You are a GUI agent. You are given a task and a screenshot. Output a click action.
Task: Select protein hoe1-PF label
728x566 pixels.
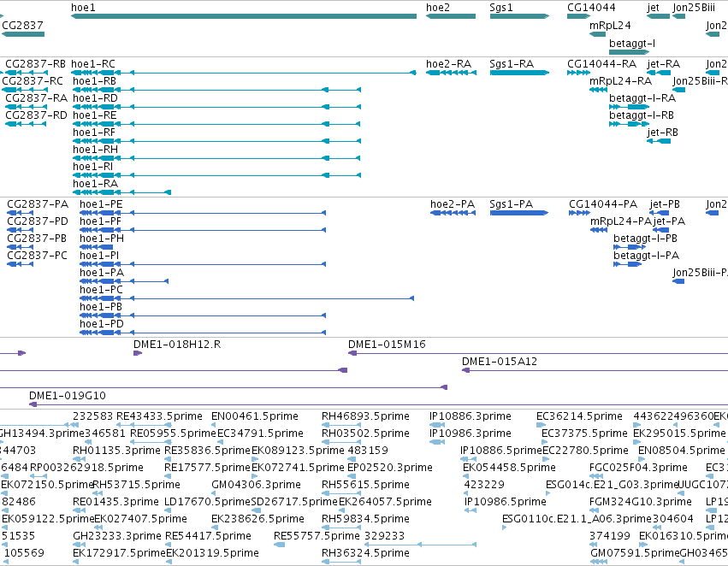click(x=100, y=221)
